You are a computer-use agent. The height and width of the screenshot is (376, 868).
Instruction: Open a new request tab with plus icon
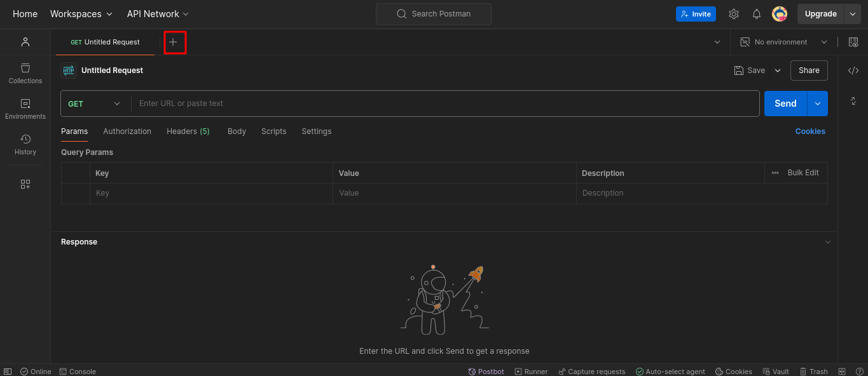point(173,42)
